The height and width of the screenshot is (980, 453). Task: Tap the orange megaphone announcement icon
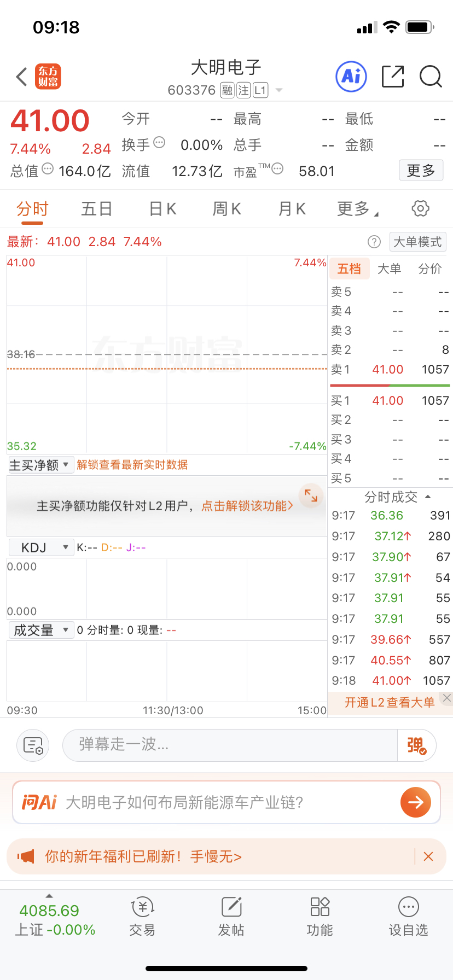(26, 856)
